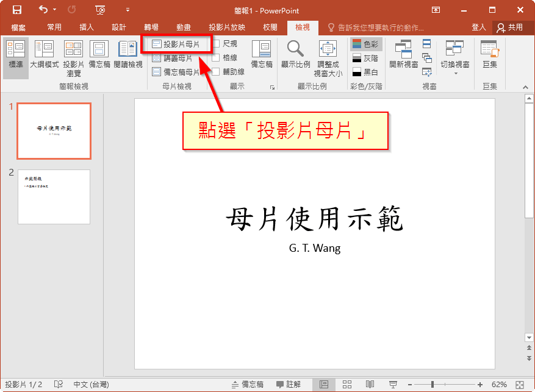The image size is (535, 392).
Task: Switch to the Design (設計) tab
Action: (x=119, y=27)
